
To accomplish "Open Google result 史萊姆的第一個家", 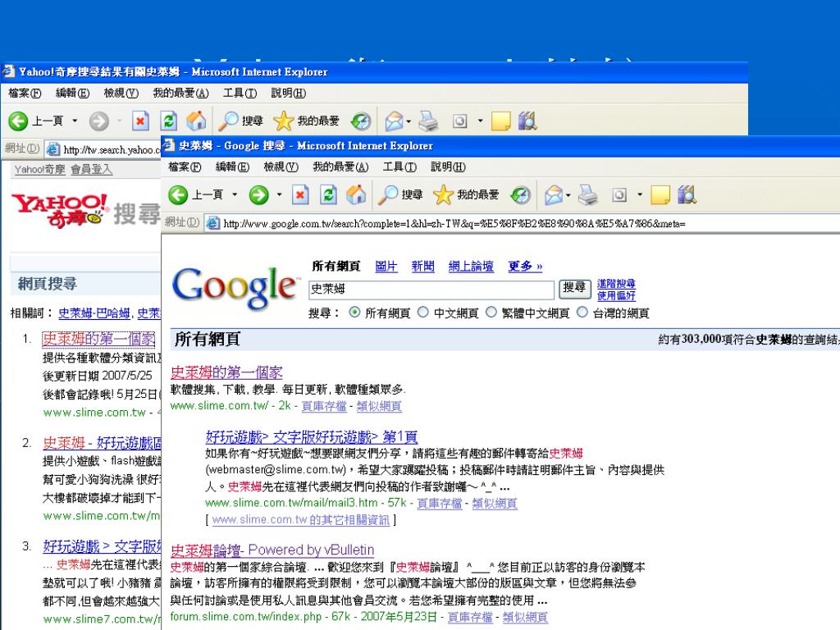I will pos(226,372).
